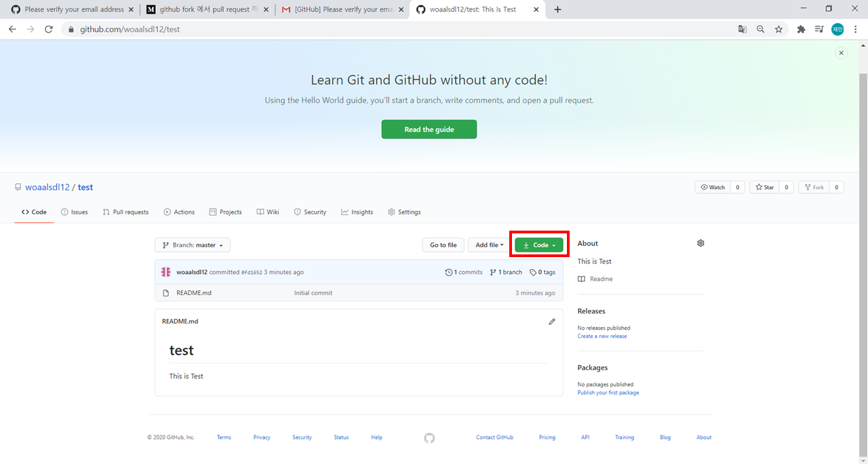The height and width of the screenshot is (464, 868).
Task: Open the extensions puzzle icon
Action: coord(801,29)
